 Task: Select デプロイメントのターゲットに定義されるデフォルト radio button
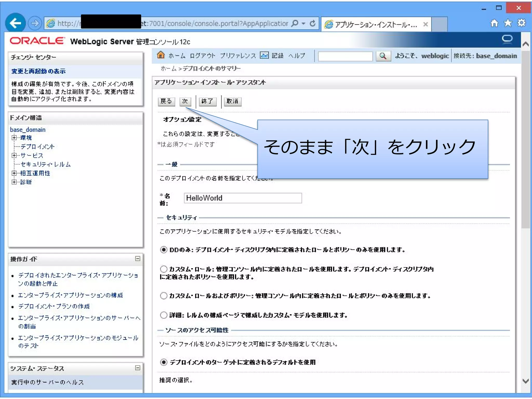(164, 362)
